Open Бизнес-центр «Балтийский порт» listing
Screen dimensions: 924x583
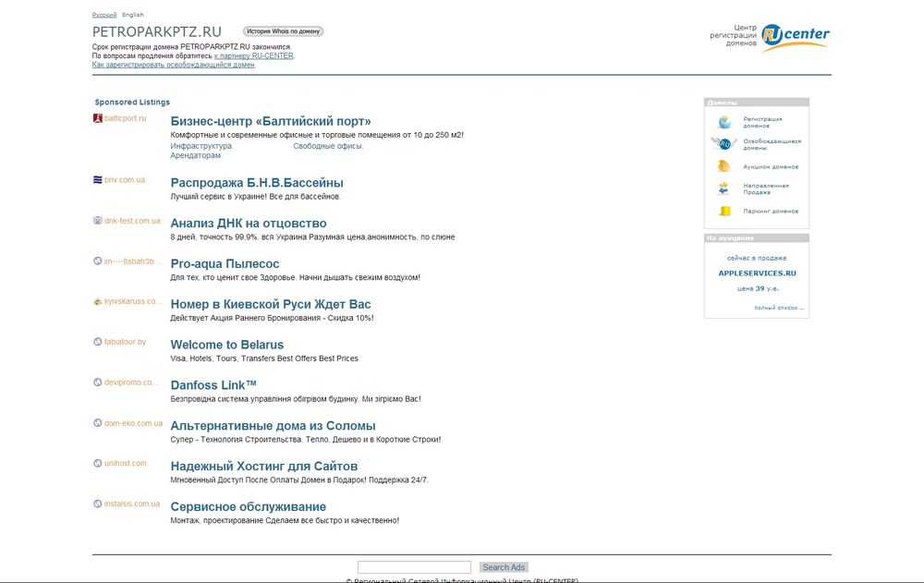coord(271,121)
